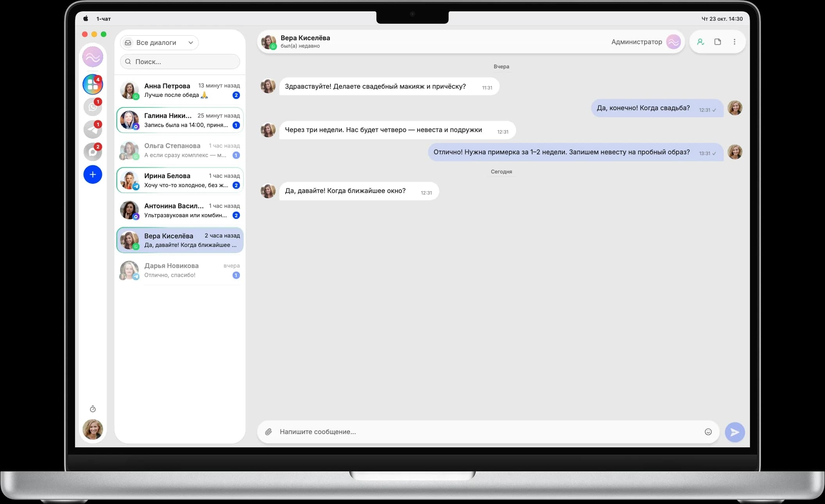Image resolution: width=825 pixels, height=504 pixels.
Task: Expand the Все диалоги dropdown
Action: pos(159,43)
